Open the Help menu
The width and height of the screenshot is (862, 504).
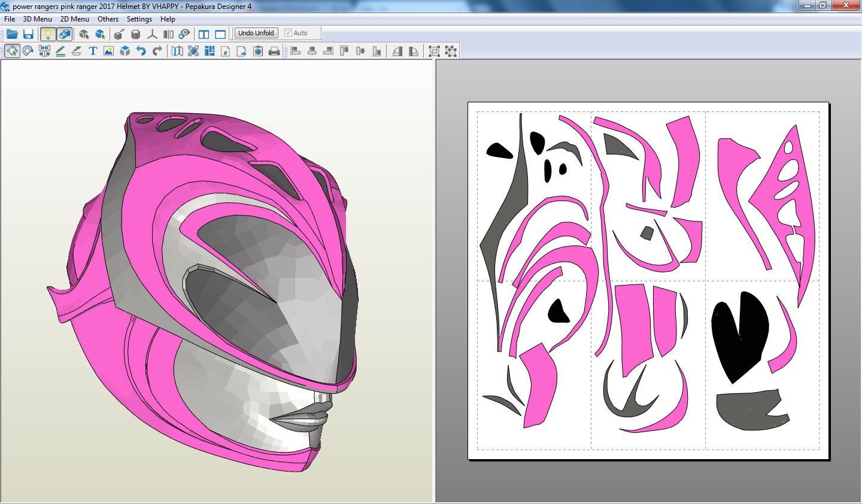(x=168, y=19)
